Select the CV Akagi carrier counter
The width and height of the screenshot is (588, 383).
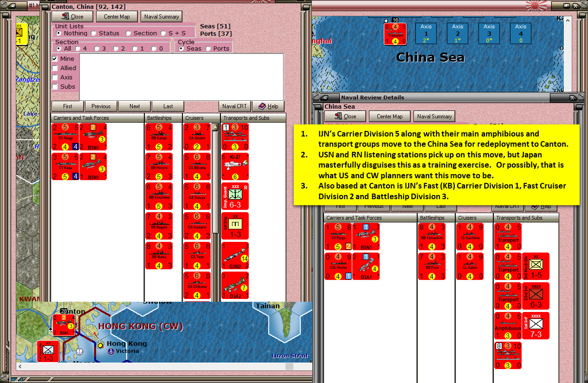pyautogui.click(x=65, y=137)
